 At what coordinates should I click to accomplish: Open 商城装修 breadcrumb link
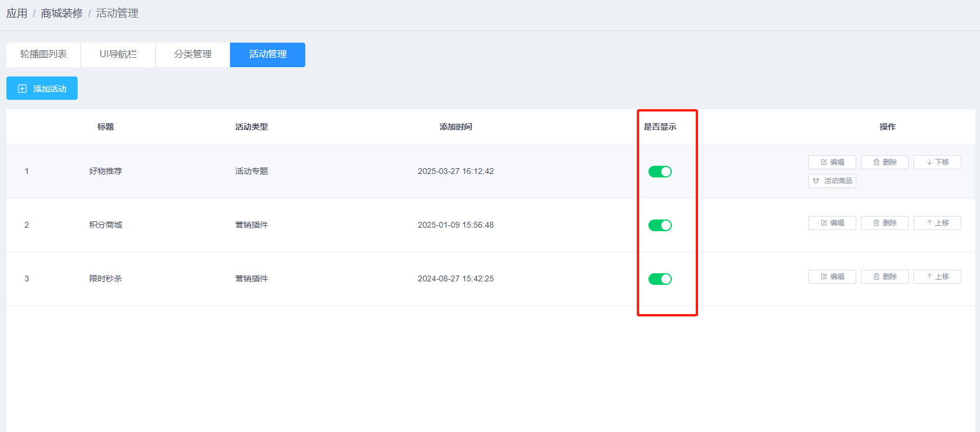(62, 13)
